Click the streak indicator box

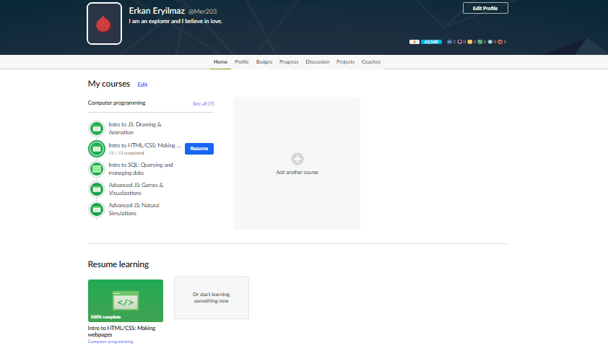click(x=414, y=42)
